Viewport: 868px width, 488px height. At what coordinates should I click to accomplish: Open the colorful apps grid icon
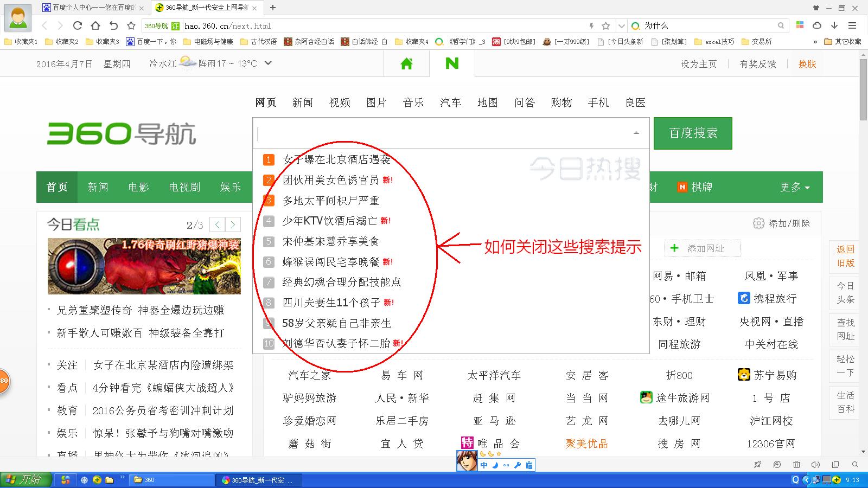click(800, 25)
